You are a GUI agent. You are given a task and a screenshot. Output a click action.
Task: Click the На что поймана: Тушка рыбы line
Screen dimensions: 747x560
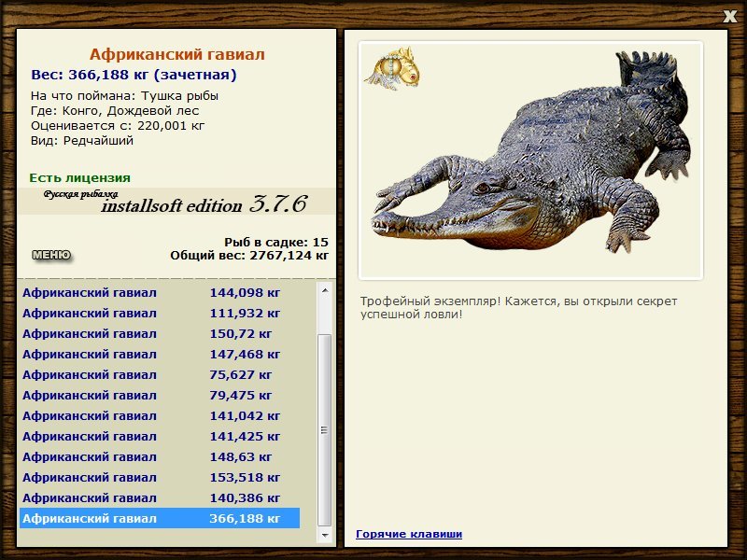coord(124,96)
